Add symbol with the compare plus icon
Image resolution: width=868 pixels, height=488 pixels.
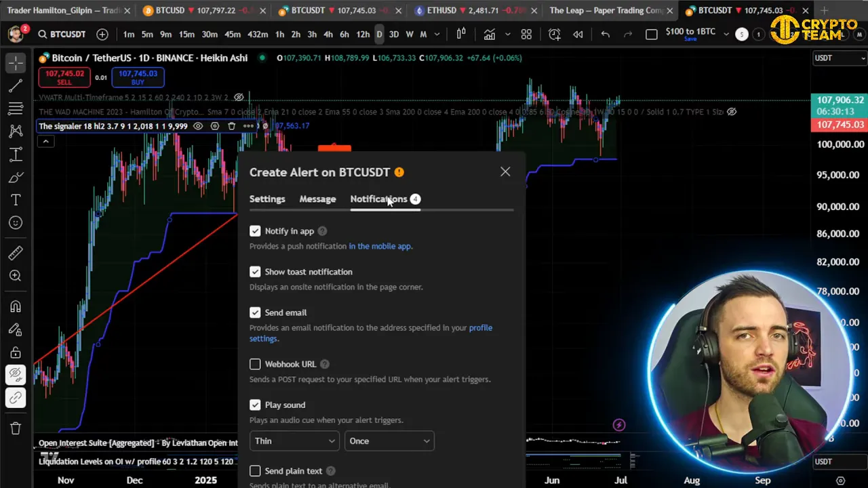pyautogui.click(x=102, y=35)
